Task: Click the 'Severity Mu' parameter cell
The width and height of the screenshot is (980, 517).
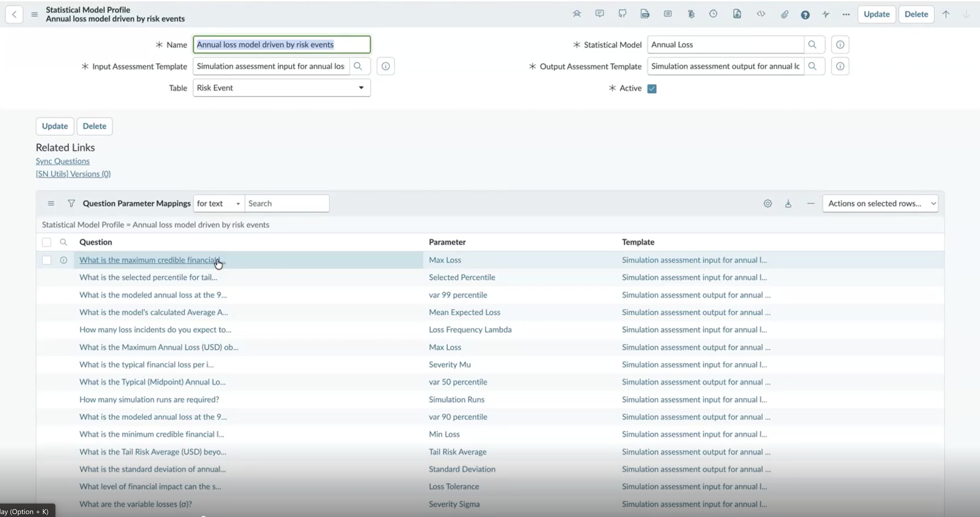Action: pyautogui.click(x=450, y=365)
